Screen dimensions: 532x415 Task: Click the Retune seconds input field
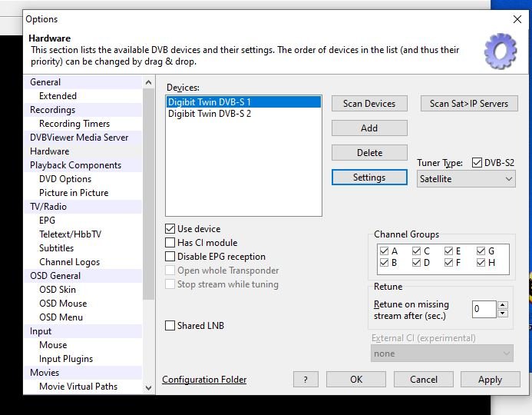[484, 309]
